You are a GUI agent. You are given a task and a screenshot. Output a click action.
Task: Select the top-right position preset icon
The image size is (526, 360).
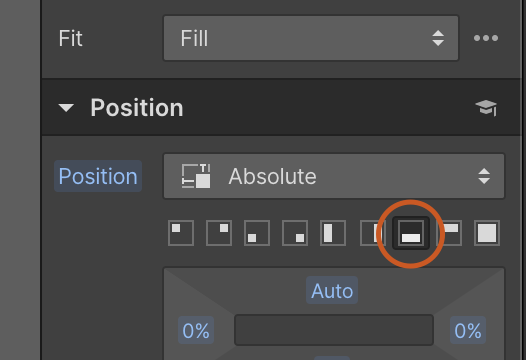point(219,233)
